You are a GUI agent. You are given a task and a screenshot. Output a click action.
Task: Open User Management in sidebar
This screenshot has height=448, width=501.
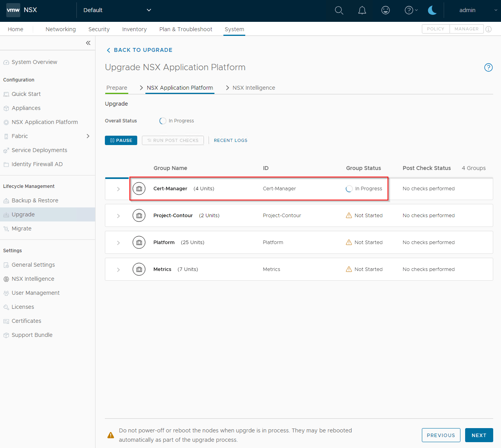coord(35,293)
